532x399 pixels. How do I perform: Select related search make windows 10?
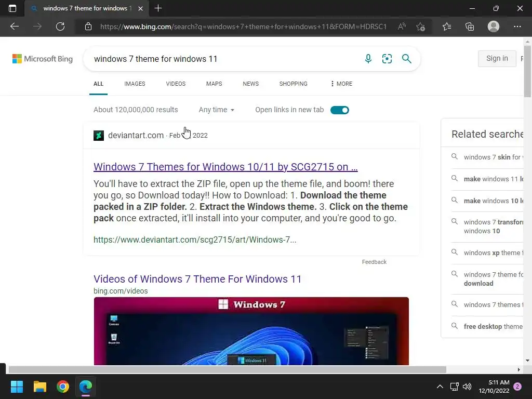click(x=487, y=201)
